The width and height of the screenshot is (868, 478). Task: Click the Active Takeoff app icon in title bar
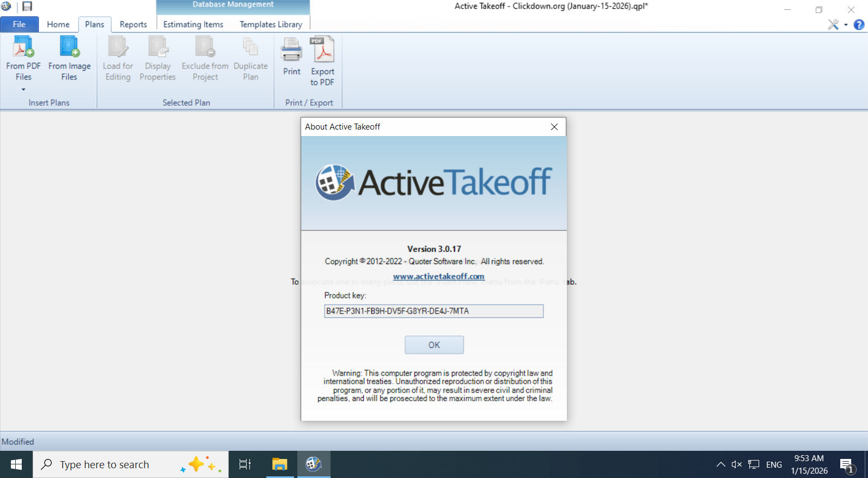pos(6,7)
